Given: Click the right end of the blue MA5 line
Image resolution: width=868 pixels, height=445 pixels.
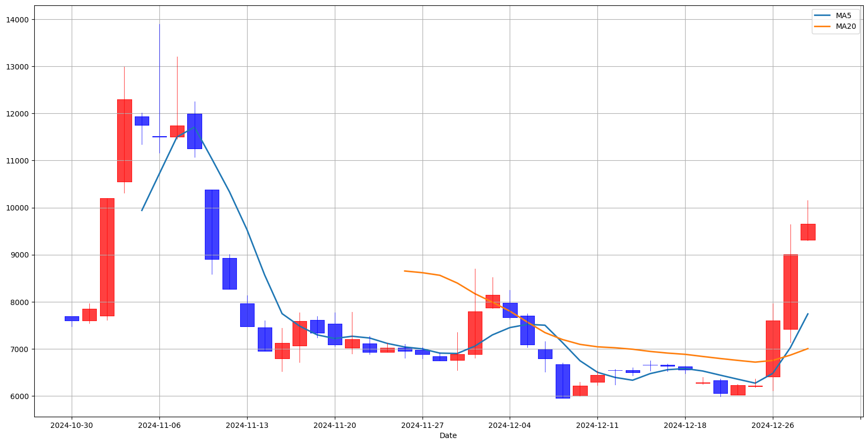Looking at the screenshot, I should [x=808, y=314].
